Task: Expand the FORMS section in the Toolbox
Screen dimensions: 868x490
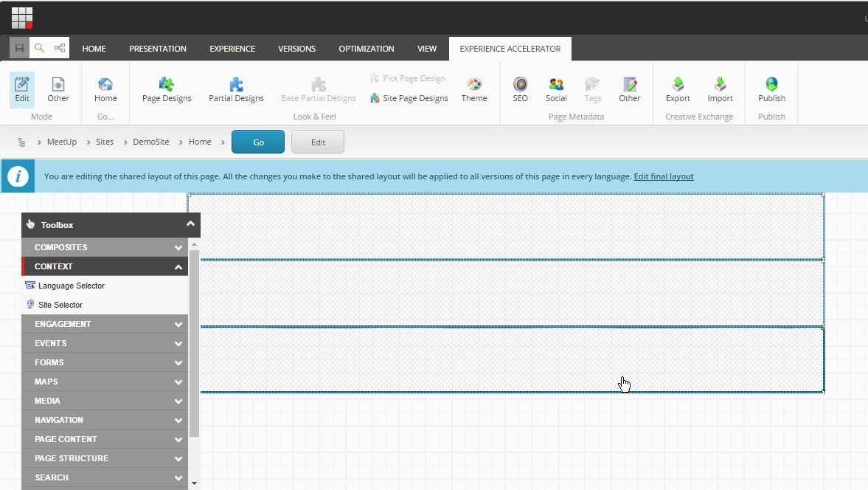Action: pyautogui.click(x=104, y=362)
